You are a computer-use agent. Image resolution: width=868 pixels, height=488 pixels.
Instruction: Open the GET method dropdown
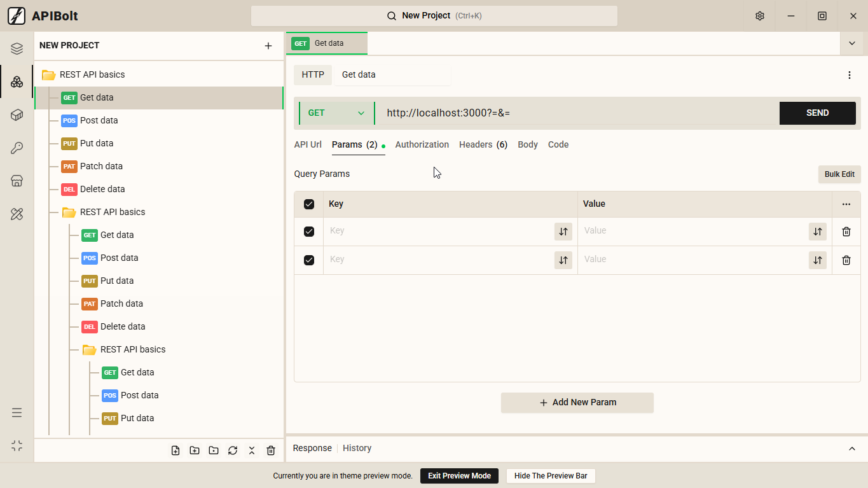336,113
